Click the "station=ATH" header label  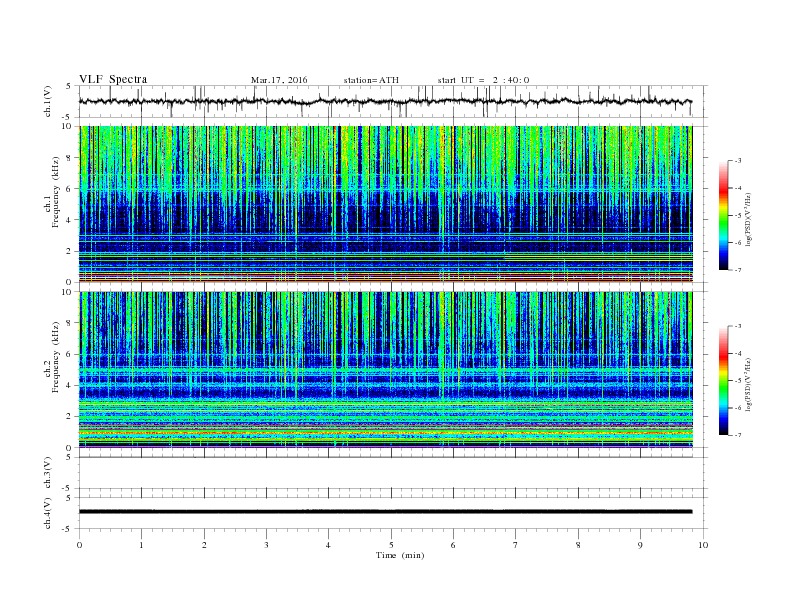pyautogui.click(x=371, y=80)
